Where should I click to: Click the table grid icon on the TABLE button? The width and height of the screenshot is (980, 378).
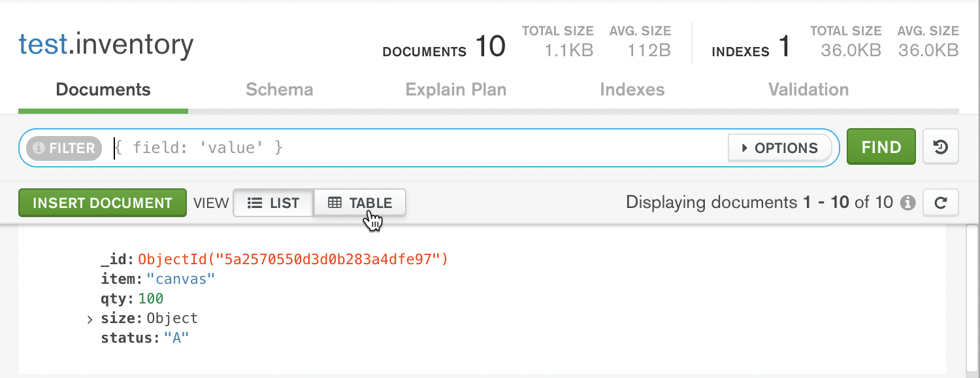pyautogui.click(x=334, y=203)
